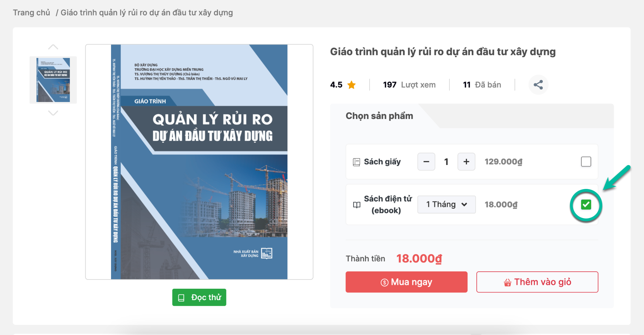Select the small book cover thumbnail
This screenshot has height=335, width=644.
(53, 80)
